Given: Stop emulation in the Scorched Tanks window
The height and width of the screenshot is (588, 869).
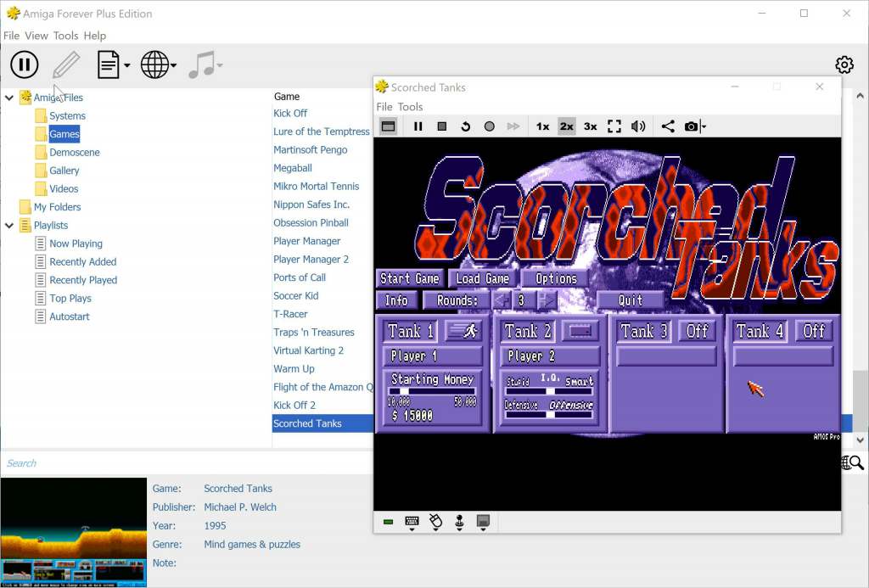Looking at the screenshot, I should pos(441,126).
